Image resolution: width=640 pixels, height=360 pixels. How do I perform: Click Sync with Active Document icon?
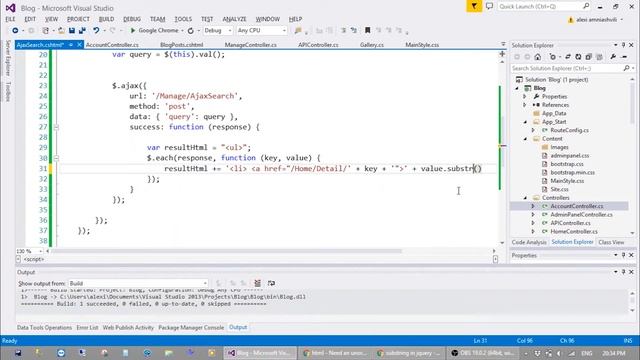tap(568, 57)
